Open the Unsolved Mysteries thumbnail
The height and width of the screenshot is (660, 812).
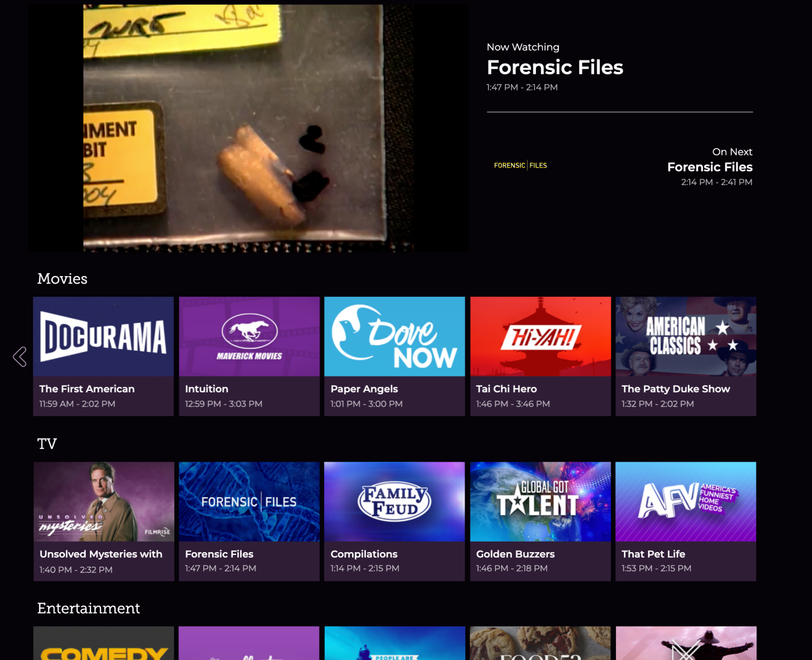click(104, 502)
